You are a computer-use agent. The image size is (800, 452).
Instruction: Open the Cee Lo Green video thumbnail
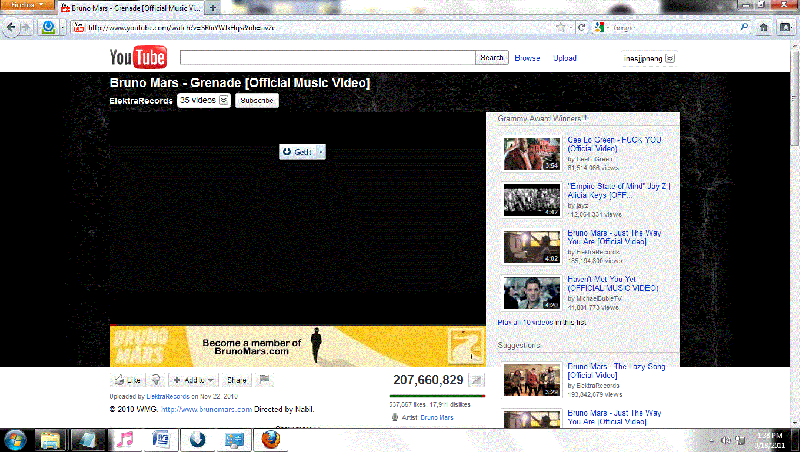point(532,154)
